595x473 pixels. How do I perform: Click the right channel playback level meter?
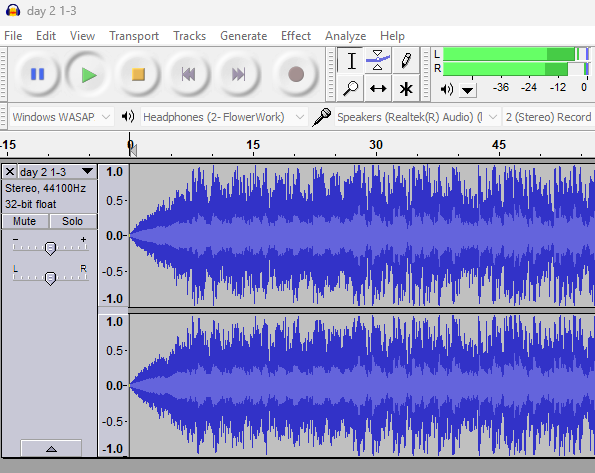(x=516, y=69)
